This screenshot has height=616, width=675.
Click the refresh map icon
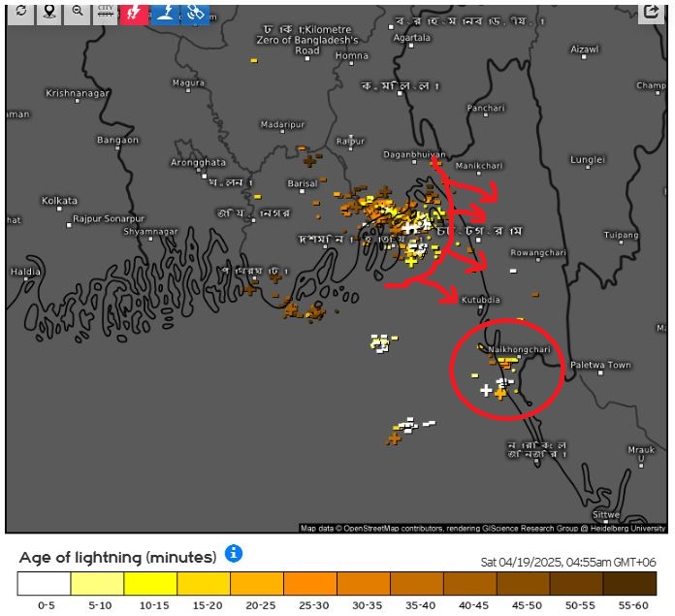(20, 12)
